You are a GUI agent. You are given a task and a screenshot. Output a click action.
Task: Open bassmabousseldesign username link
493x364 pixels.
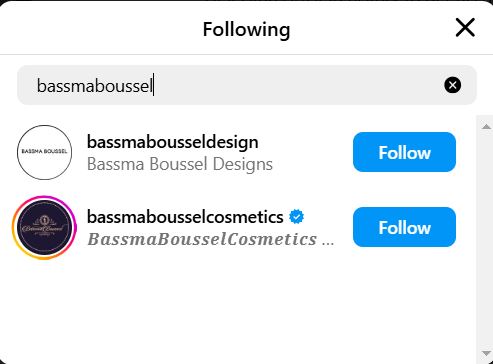(x=173, y=142)
